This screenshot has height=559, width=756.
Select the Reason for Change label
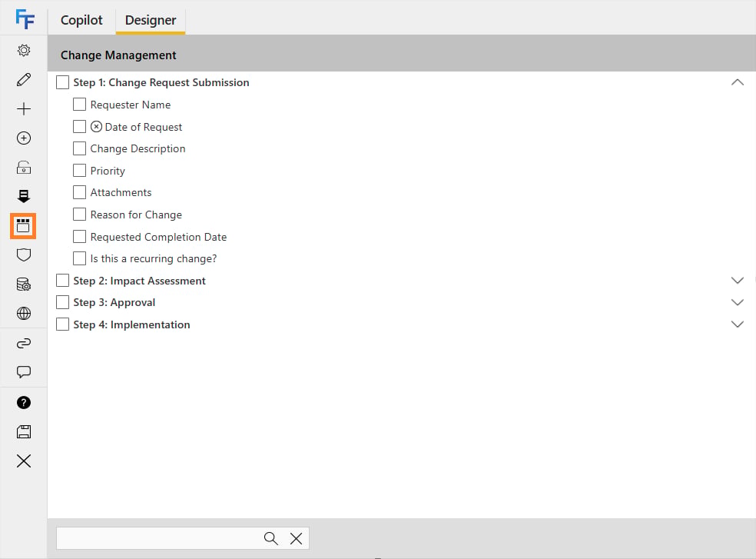(x=136, y=215)
